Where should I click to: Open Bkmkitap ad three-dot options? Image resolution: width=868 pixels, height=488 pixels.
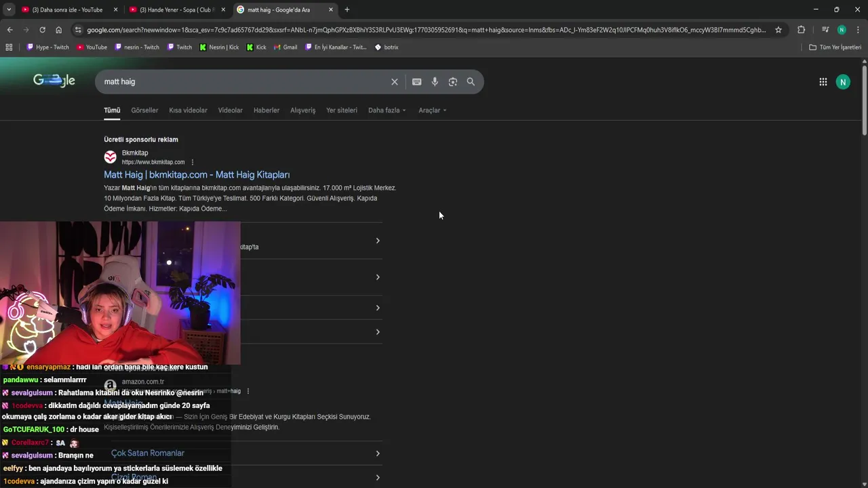pos(193,162)
